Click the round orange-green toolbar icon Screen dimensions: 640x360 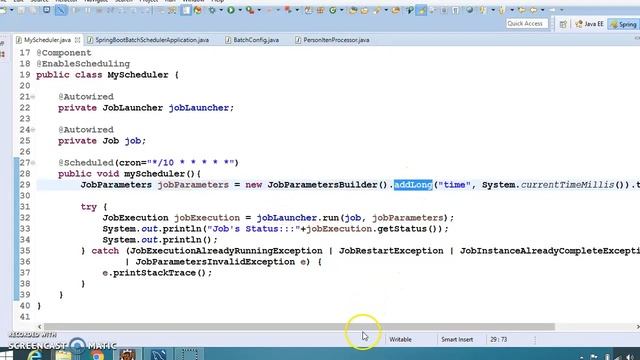198,10
